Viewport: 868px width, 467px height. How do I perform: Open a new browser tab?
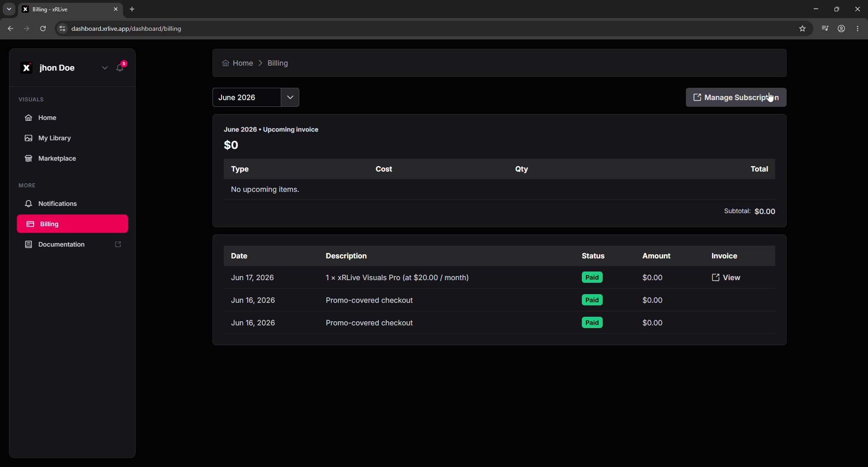pos(132,9)
